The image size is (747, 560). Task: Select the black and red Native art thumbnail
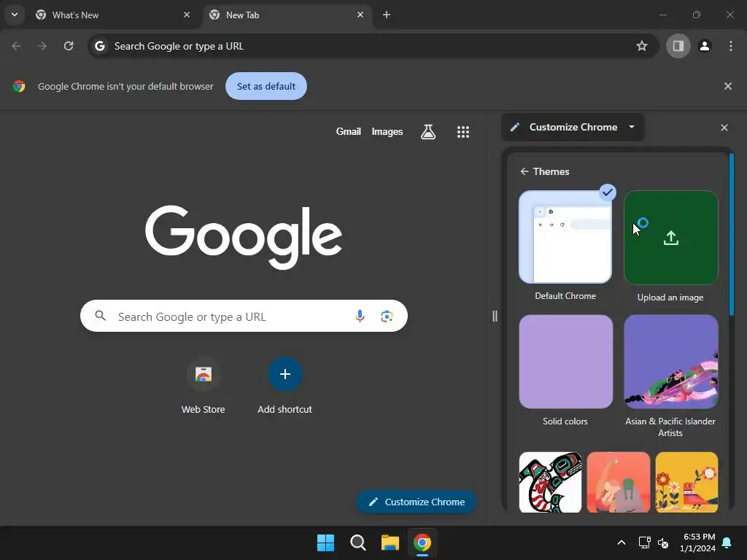coord(550,483)
